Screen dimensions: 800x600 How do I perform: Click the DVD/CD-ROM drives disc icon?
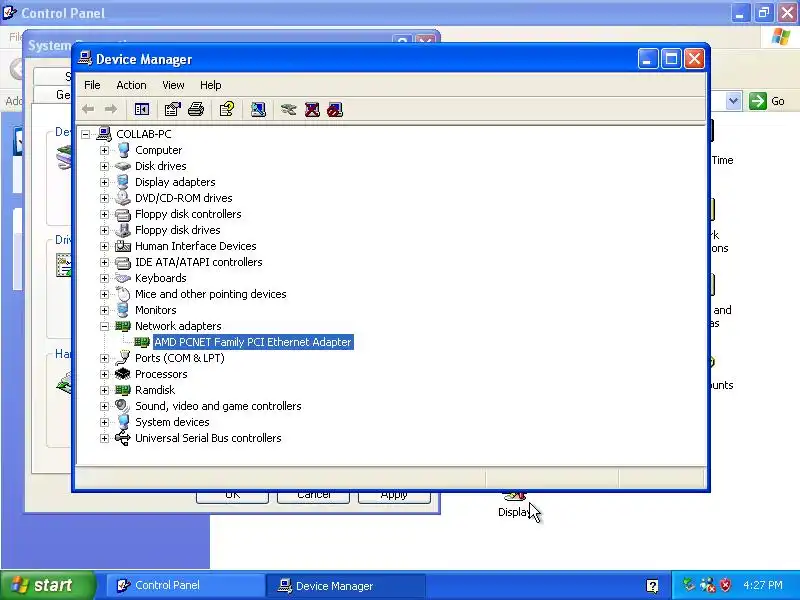tap(123, 198)
